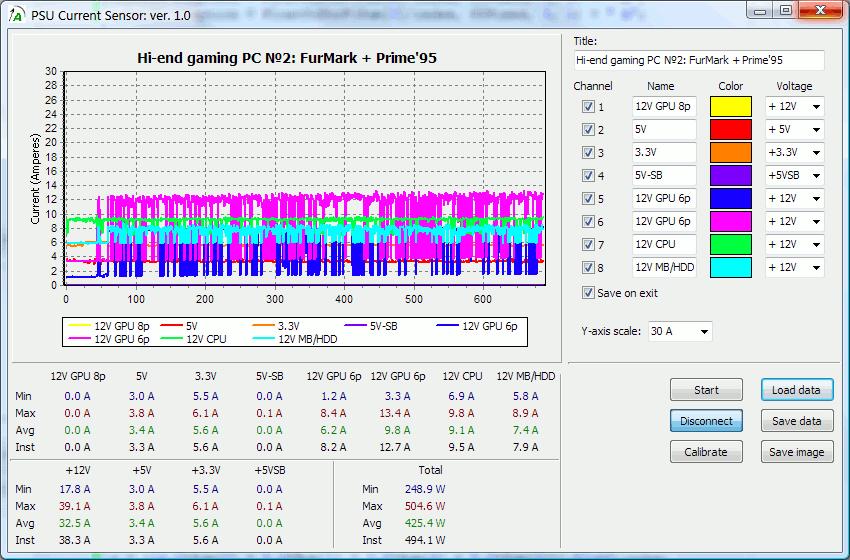Pick the red color swatch for channel 2
The image size is (850, 560).
(x=731, y=130)
